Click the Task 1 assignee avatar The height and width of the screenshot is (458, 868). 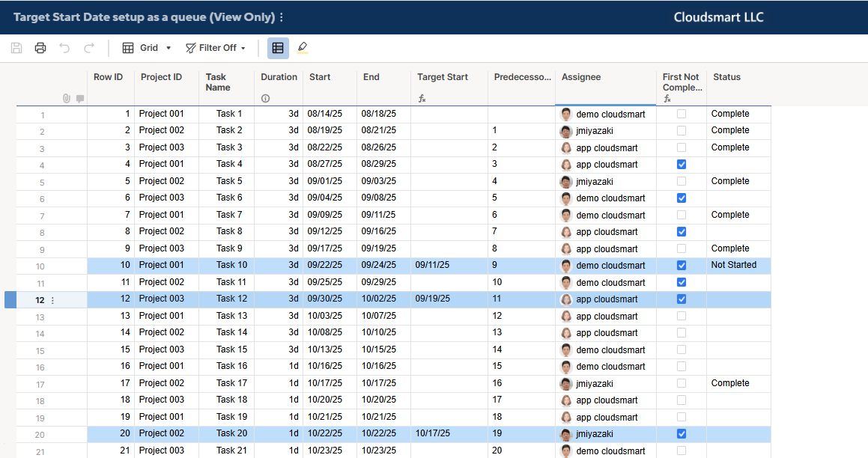tap(565, 114)
